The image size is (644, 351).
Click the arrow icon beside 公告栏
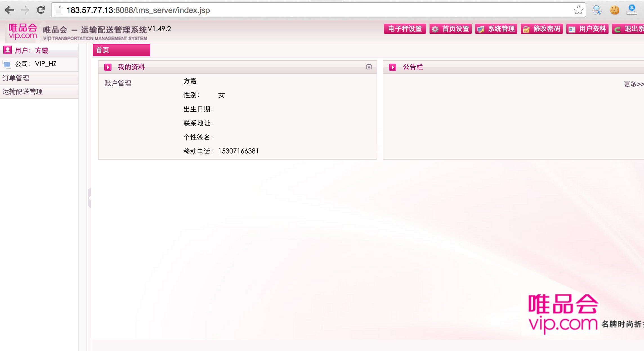pyautogui.click(x=393, y=67)
